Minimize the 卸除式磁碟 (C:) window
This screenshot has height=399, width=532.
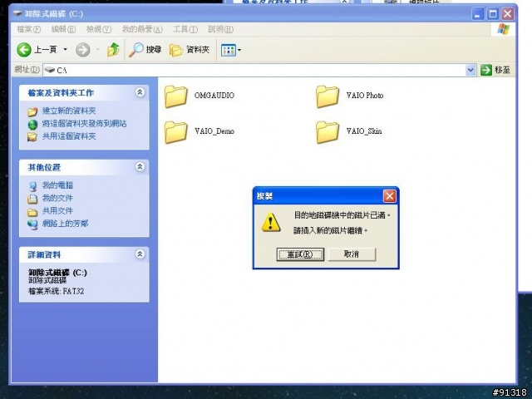[477, 14]
